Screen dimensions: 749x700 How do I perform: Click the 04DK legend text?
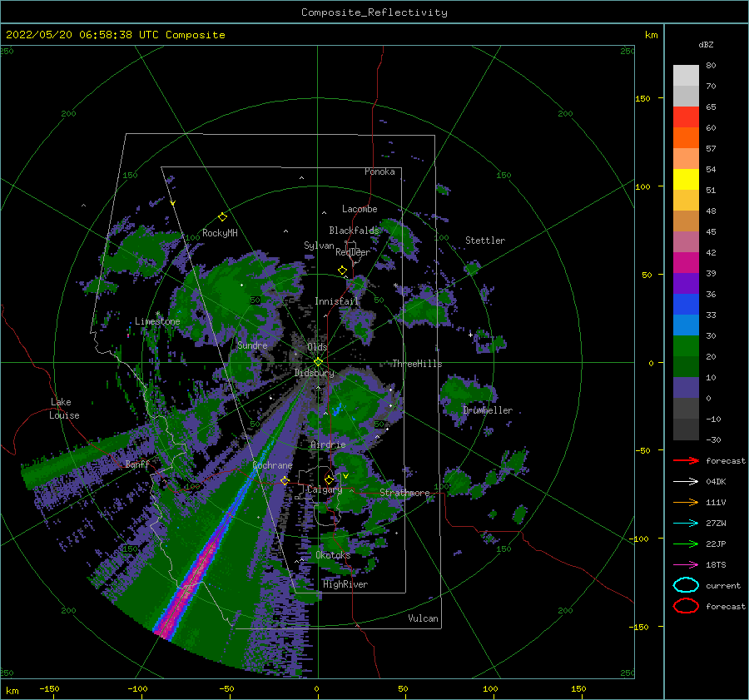(716, 482)
